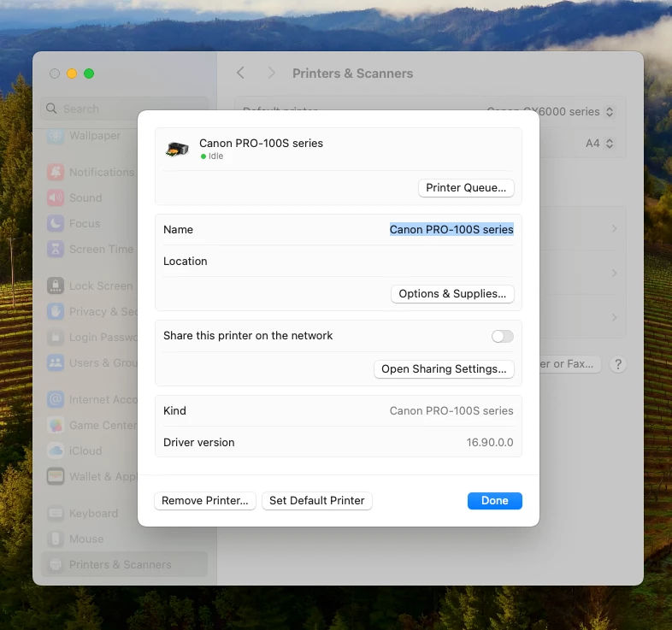672x630 pixels.
Task: Click the magnifying glass search icon
Action: 51,109
